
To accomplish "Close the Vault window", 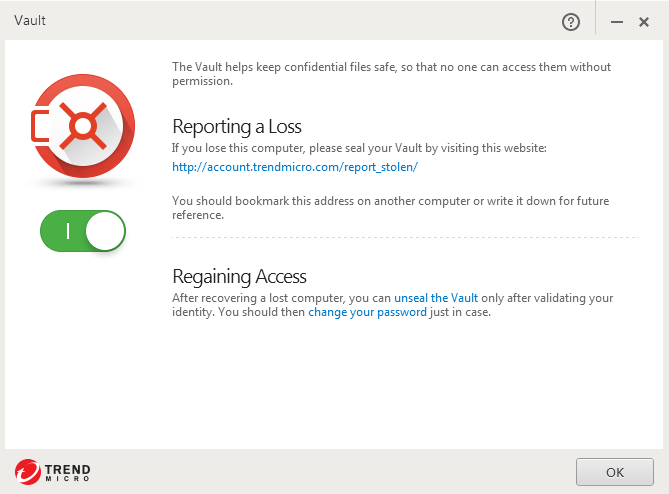I will click(644, 22).
